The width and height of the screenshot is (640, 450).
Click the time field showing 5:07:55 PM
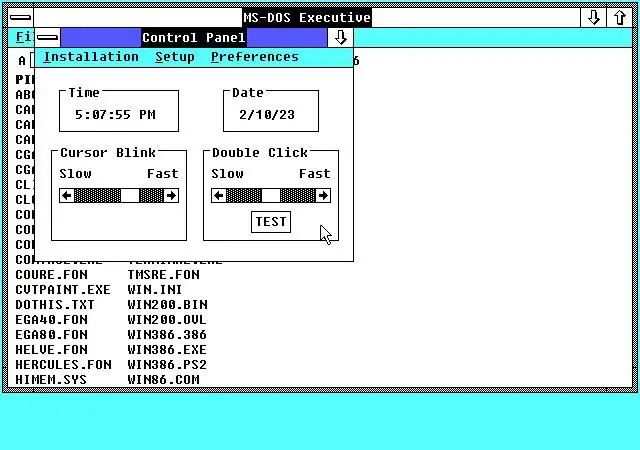click(115, 115)
